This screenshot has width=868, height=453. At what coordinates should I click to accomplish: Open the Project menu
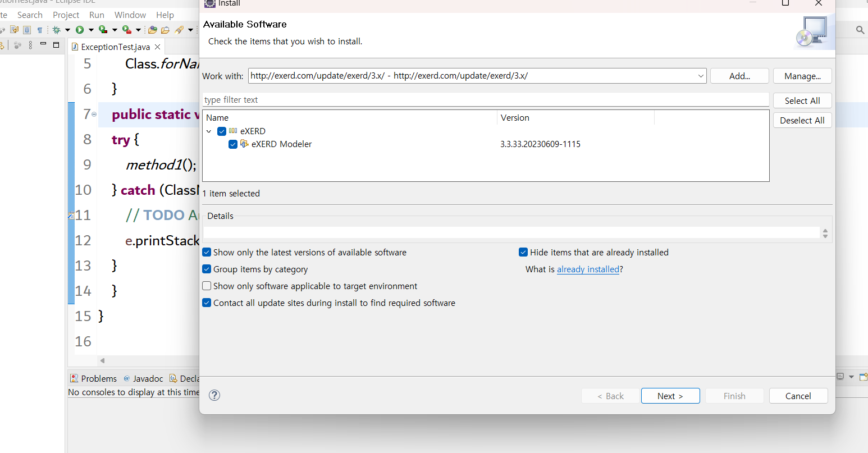[66, 15]
